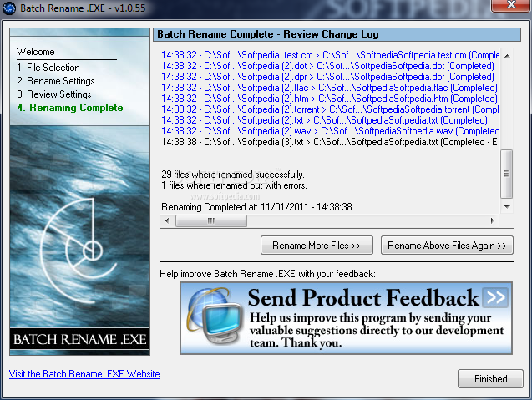
Task: Click Rename More Files button
Action: point(317,246)
